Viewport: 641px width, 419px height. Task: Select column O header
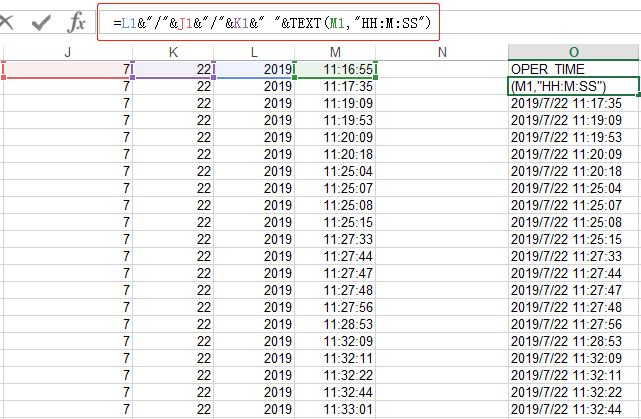(574, 52)
